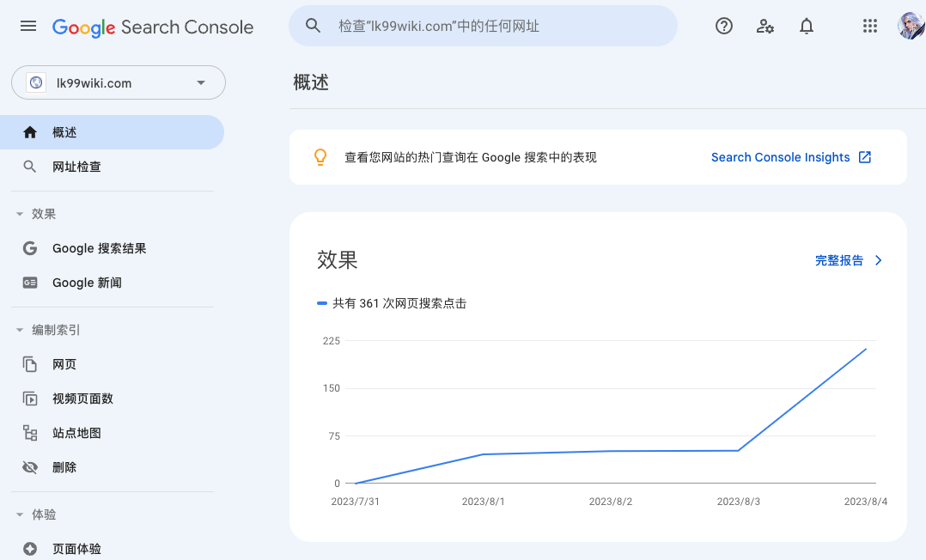Open the lk99wiki.com property selector dropdown
This screenshot has width=926, height=560.
point(200,82)
